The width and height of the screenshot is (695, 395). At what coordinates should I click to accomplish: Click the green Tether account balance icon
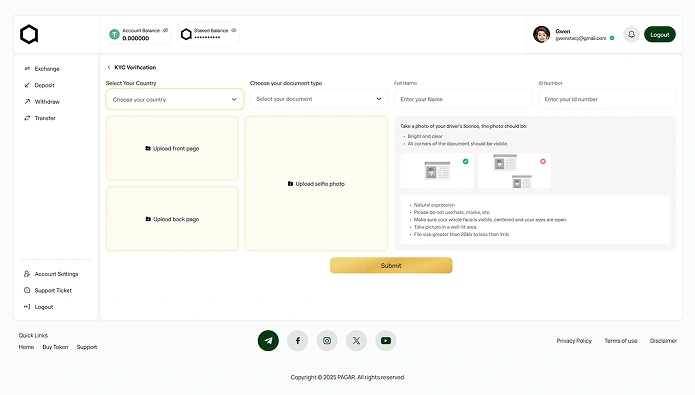tap(114, 35)
